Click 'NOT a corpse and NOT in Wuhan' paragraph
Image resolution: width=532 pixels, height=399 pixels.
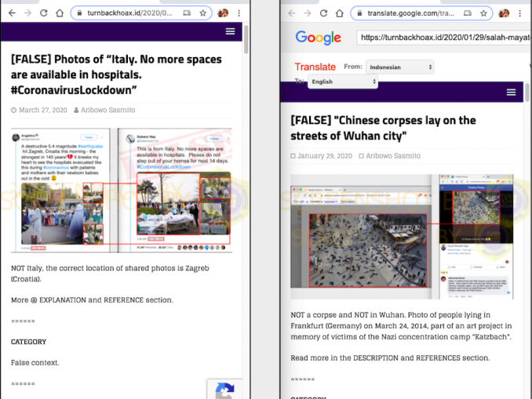(402, 326)
